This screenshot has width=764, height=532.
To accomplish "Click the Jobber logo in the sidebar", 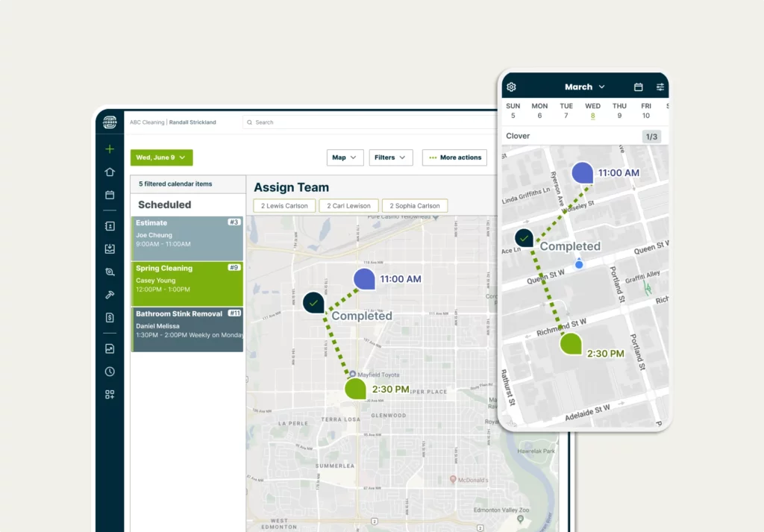I will tap(110, 122).
